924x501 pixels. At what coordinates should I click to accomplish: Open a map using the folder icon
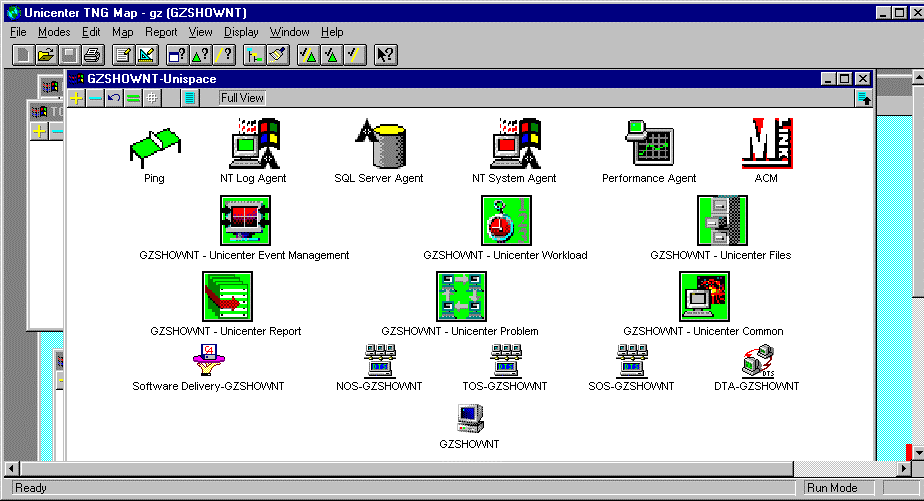click(46, 55)
